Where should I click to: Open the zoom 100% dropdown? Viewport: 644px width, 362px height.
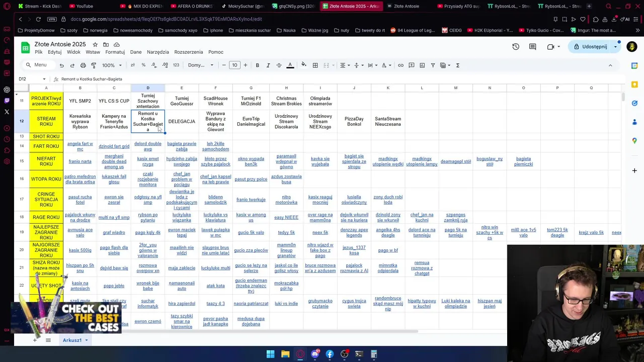(112, 65)
